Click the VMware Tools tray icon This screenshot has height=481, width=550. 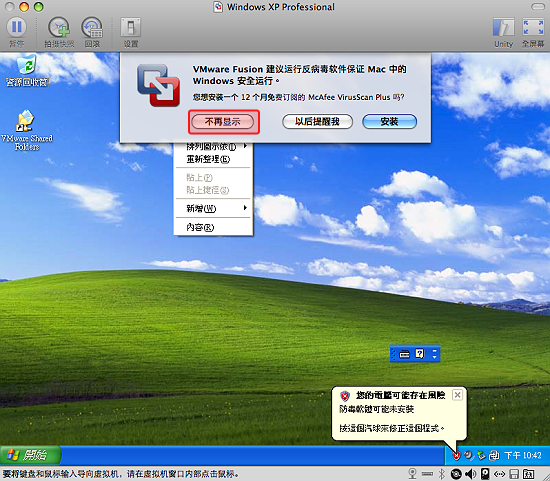pos(494,455)
